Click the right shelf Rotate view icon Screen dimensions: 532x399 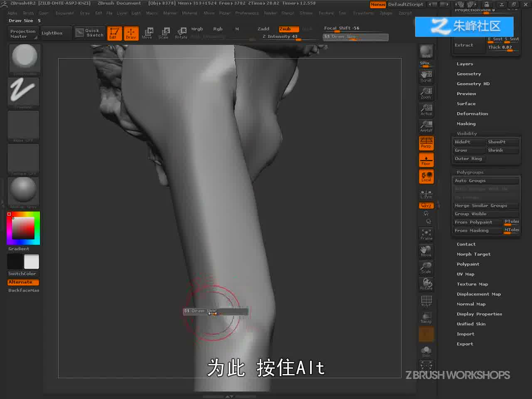(426, 284)
